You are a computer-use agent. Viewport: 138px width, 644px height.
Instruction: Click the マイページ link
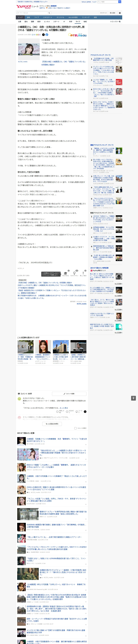coord(103,13)
